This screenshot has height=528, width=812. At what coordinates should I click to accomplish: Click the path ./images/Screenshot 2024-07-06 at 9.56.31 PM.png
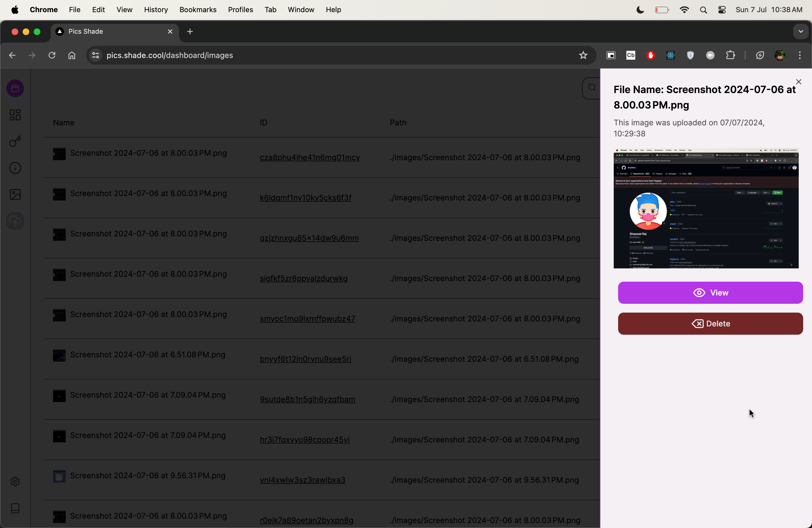[484, 480]
